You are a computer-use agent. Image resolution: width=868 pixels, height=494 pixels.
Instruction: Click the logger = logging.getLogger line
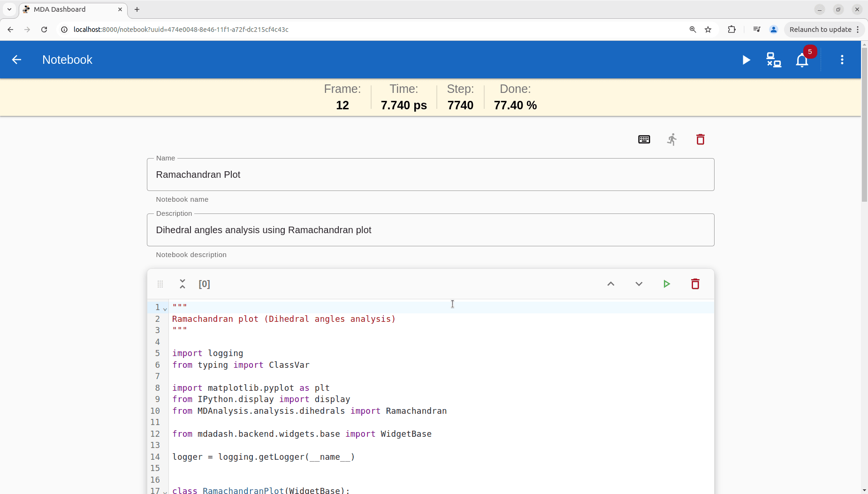(x=264, y=457)
